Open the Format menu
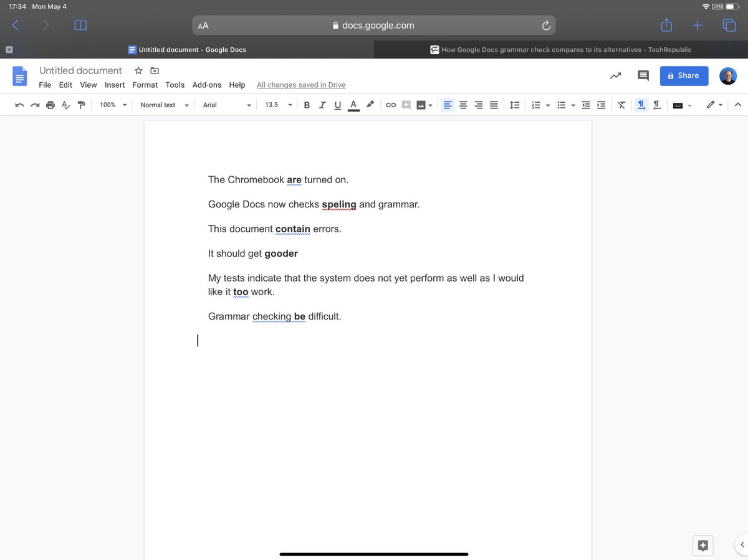748x560 pixels. click(145, 85)
